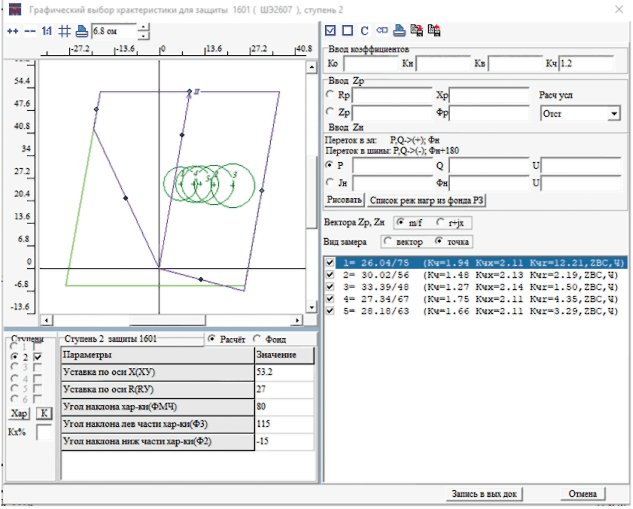Edit Ф3 angle value 115
The height and width of the screenshot is (509, 633).
(x=284, y=424)
